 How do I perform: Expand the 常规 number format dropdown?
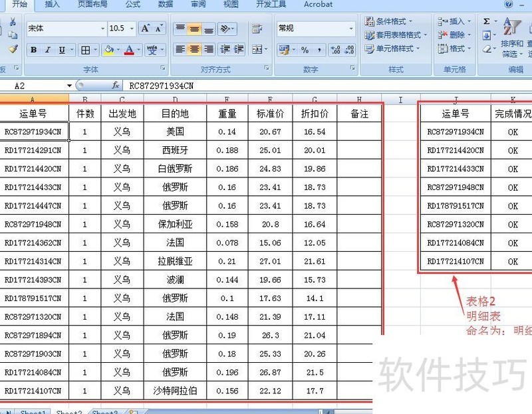(x=352, y=29)
